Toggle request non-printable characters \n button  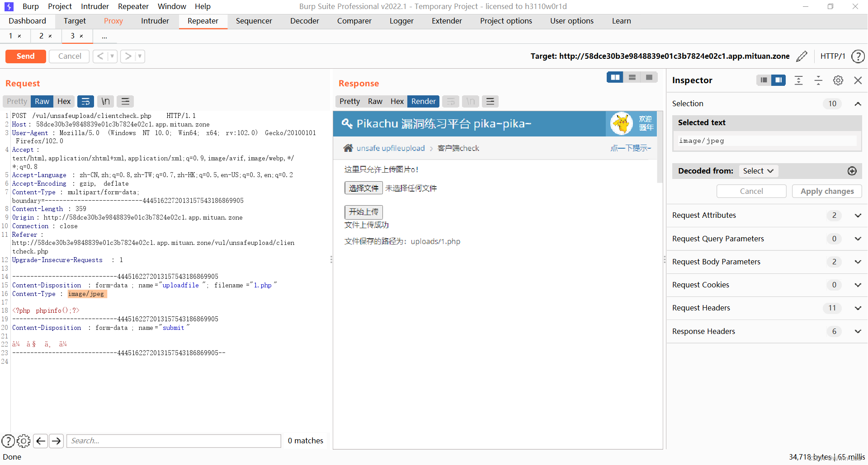coord(105,101)
